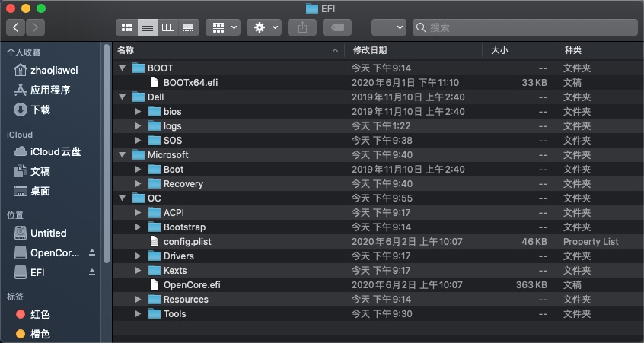Go forward with the right chevron button
The image size is (644, 343).
(35, 27)
